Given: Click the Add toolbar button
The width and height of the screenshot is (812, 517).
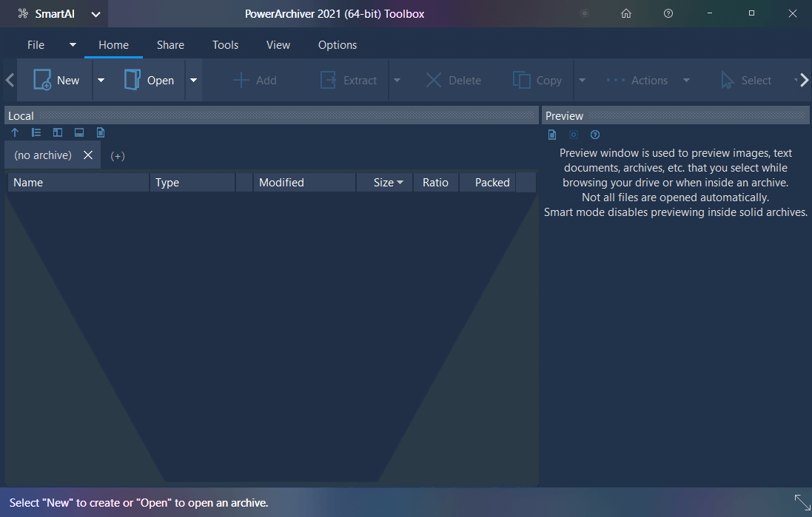Looking at the screenshot, I should pyautogui.click(x=255, y=80).
